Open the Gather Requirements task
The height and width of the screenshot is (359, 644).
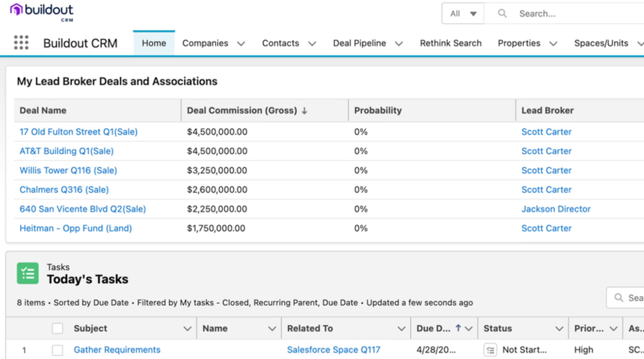(x=117, y=349)
